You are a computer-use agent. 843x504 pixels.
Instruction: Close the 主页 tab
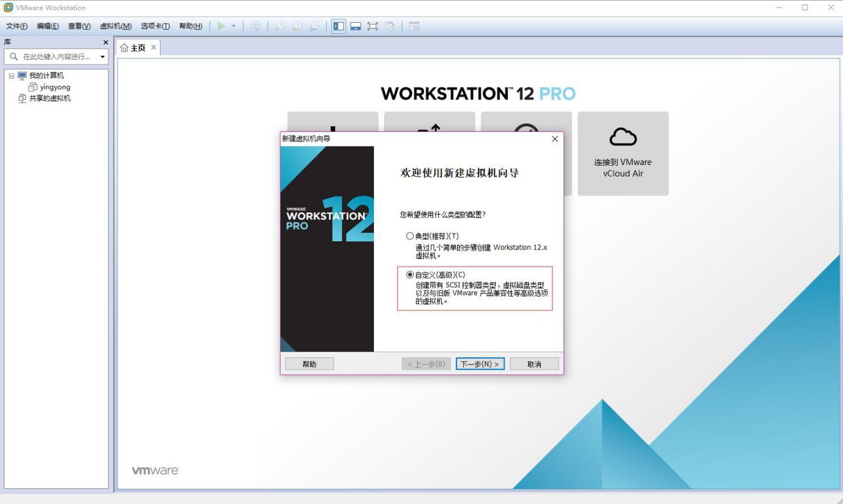154,48
